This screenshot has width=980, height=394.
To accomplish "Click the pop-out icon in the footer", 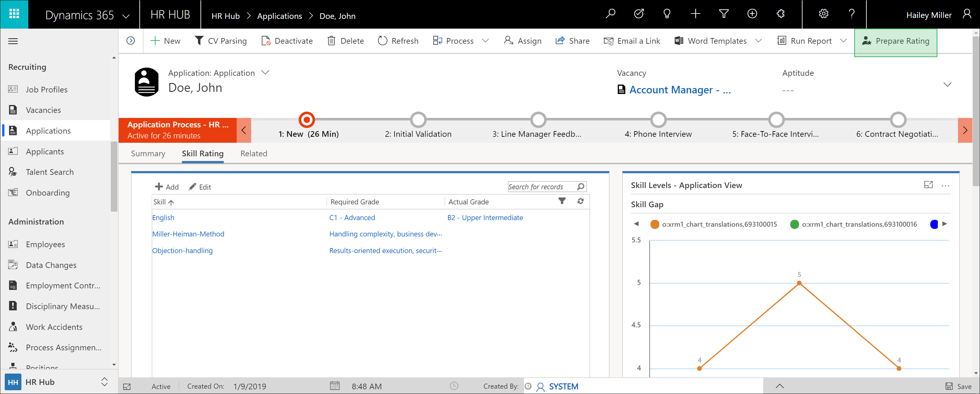I will tap(127, 386).
